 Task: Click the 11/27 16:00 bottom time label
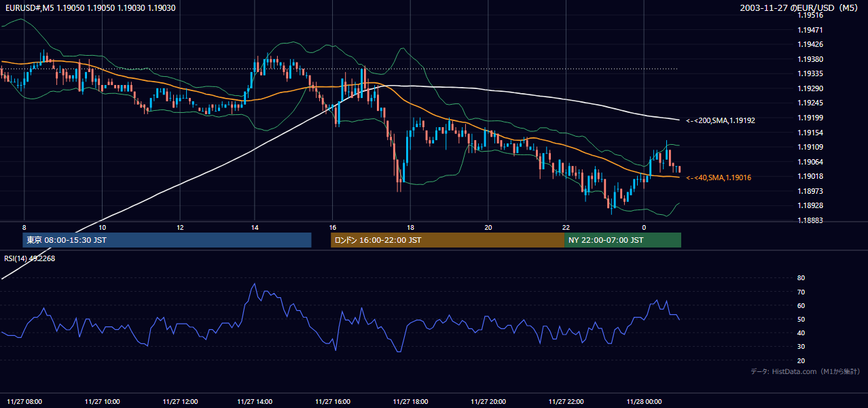click(x=333, y=402)
